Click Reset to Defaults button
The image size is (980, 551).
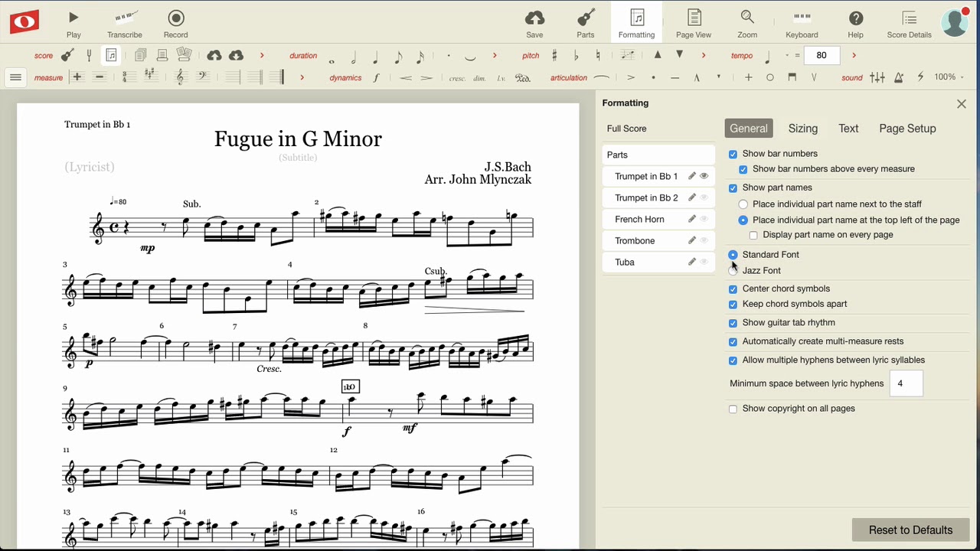tap(910, 530)
